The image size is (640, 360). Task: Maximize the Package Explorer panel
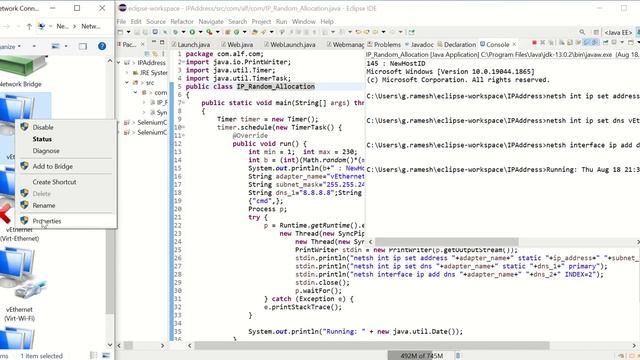point(162,42)
